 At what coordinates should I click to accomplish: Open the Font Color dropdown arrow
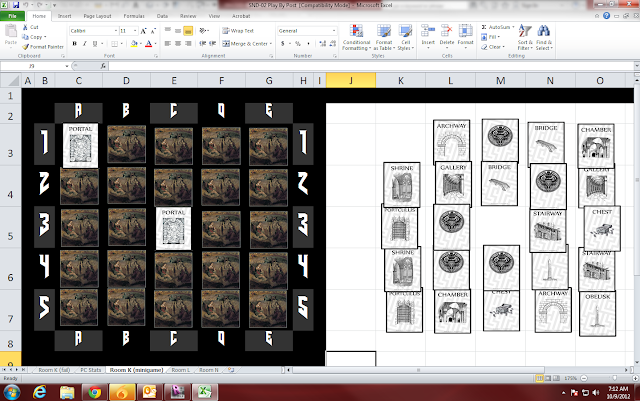coord(155,44)
